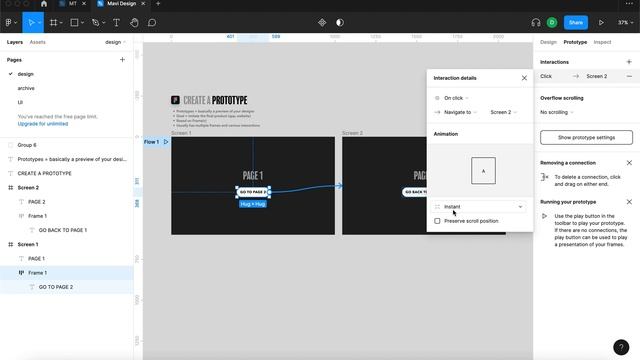Open the Screen 2 destination dropdown
The image size is (640, 360).
pos(503,112)
